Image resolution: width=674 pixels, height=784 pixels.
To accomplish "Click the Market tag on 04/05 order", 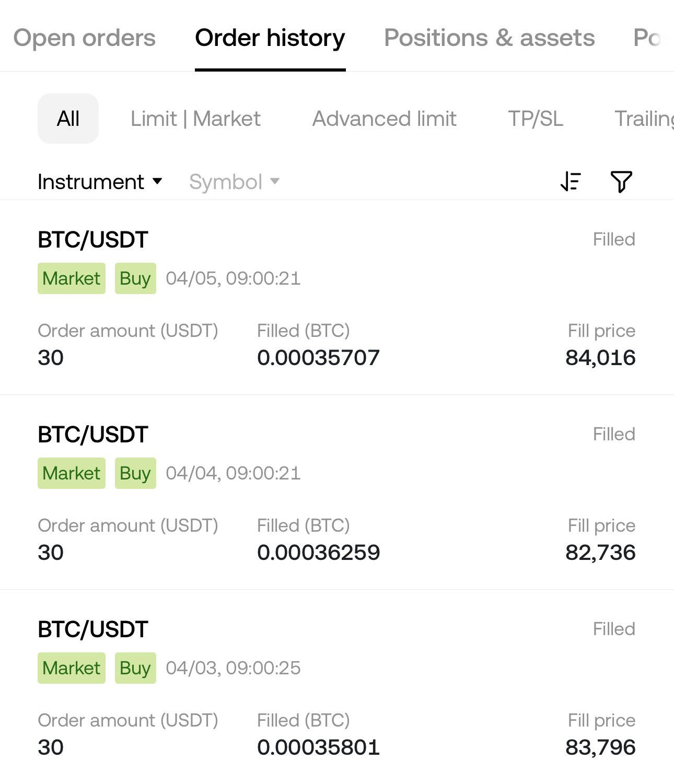I will click(72, 278).
